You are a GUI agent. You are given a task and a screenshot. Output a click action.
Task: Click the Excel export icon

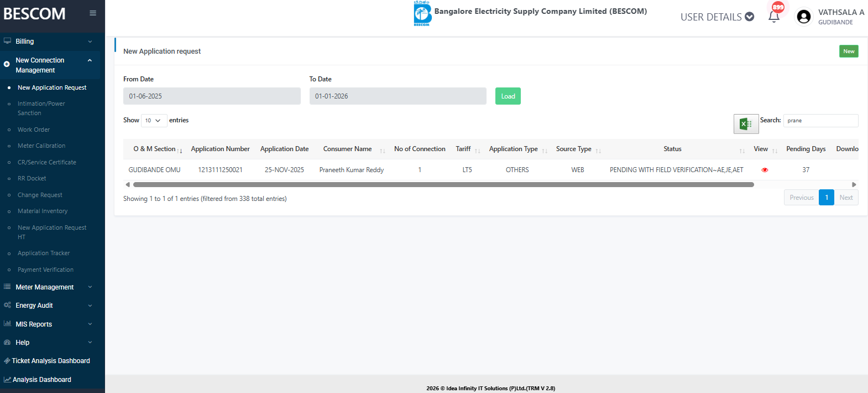(746, 124)
